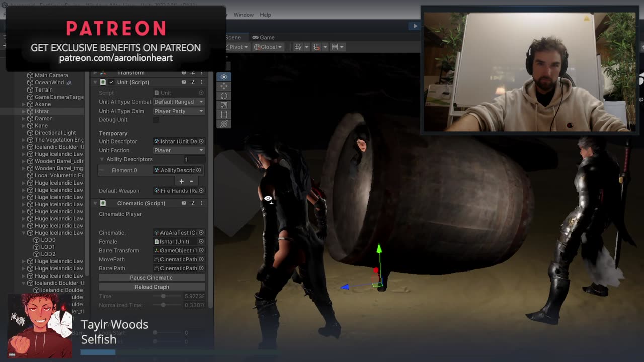Image resolution: width=644 pixels, height=362 pixels.
Task: Select Ishtar in Hierarchy
Action: [x=42, y=111]
